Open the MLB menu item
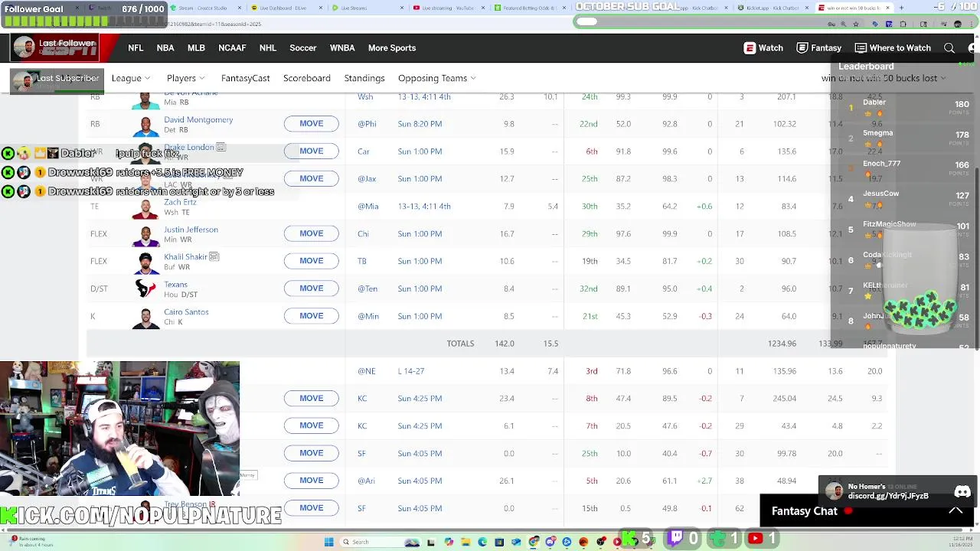 pos(196,47)
